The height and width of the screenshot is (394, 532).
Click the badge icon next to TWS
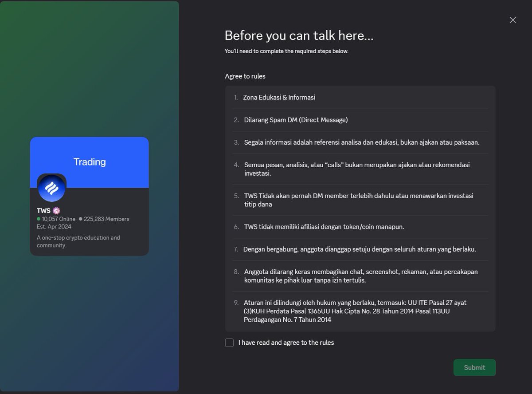click(x=56, y=211)
